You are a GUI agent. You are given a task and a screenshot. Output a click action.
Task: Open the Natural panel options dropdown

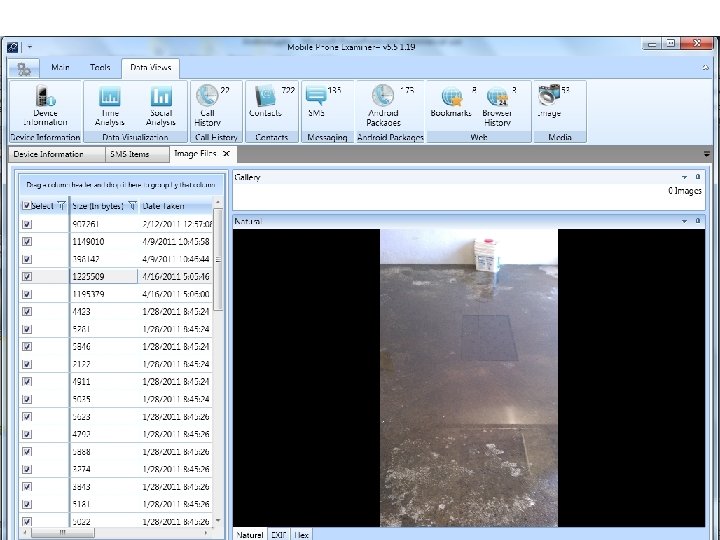(x=684, y=221)
